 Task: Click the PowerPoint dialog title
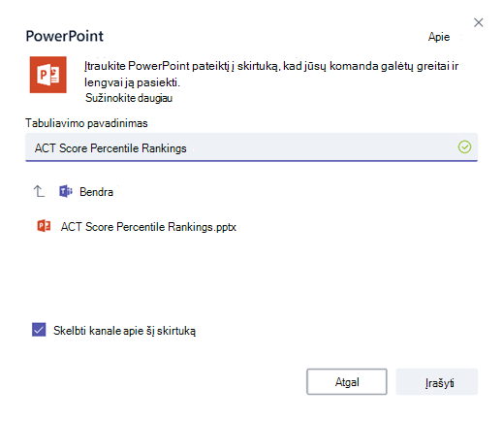(65, 36)
